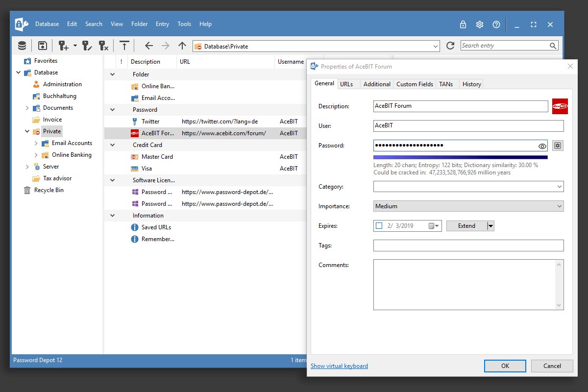588x392 pixels.
Task: Click the Cancel button
Action: [x=552, y=366]
